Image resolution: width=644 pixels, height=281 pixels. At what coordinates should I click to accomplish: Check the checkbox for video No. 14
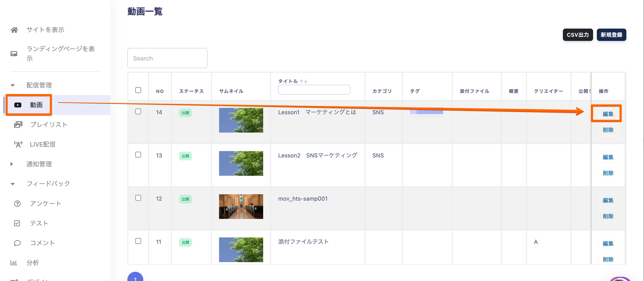point(138,112)
